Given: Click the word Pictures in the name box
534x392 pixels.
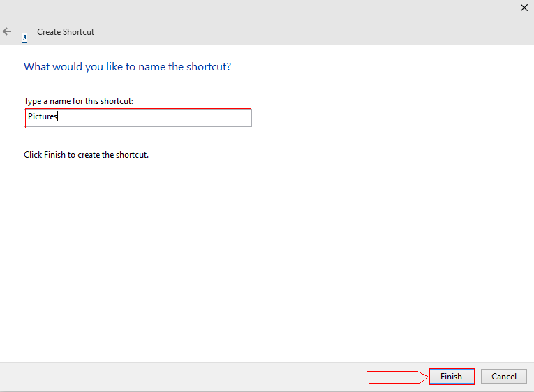Looking at the screenshot, I should click(x=42, y=117).
